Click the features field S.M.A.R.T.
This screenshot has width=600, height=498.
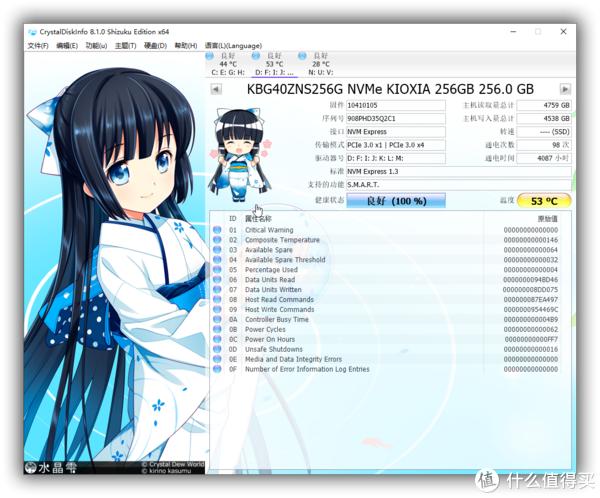point(458,185)
